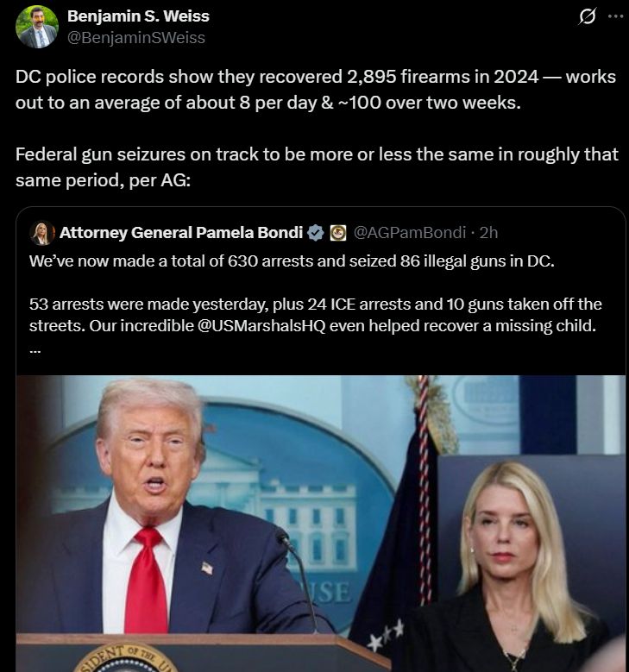Click the Grok icon beside the tweet
629x672 pixels.
[587, 16]
